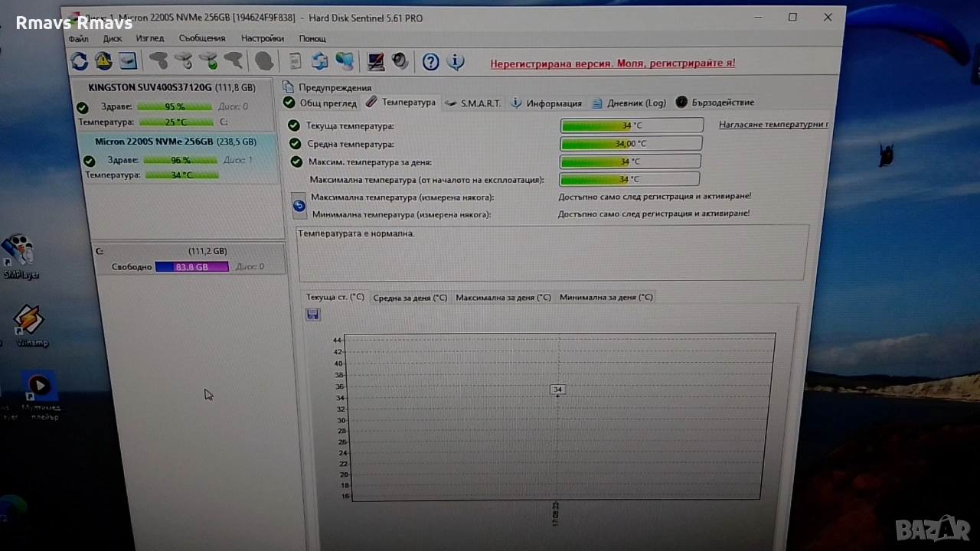Click the blue info bubble toolbar icon
980x551 pixels.
coord(456,63)
